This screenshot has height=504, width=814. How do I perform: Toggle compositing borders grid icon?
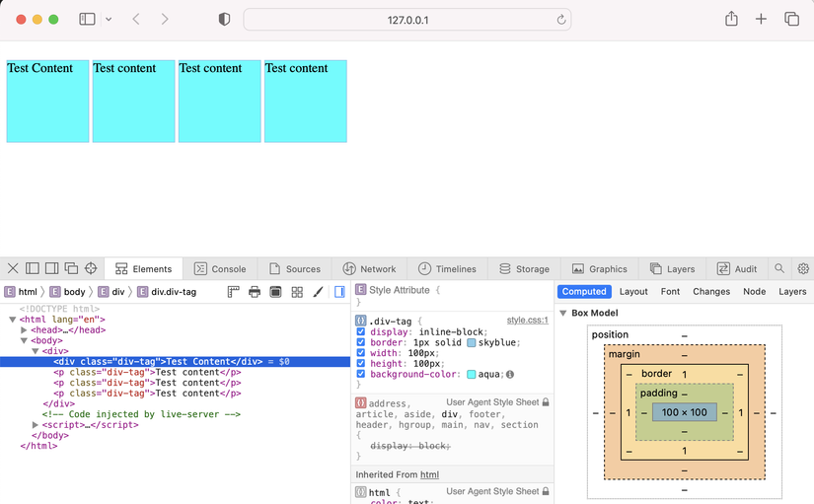click(297, 292)
